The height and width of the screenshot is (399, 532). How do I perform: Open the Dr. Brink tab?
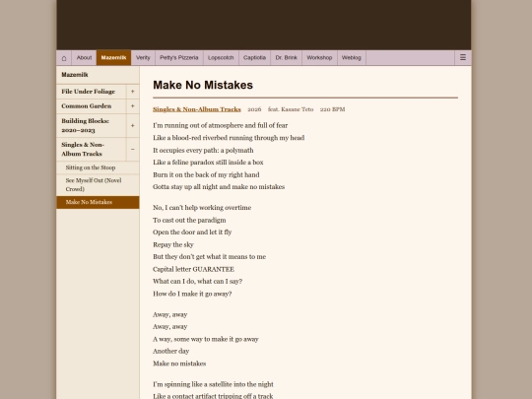[x=286, y=58]
